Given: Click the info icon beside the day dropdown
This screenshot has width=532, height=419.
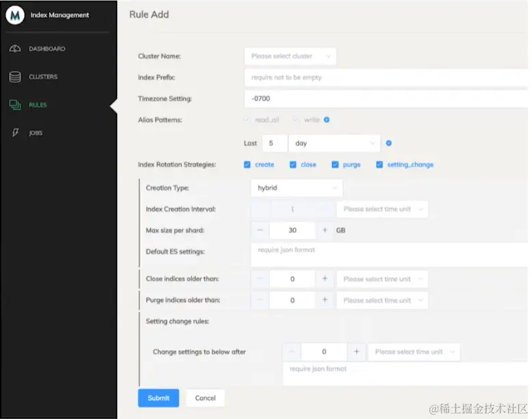Looking at the screenshot, I should point(389,143).
